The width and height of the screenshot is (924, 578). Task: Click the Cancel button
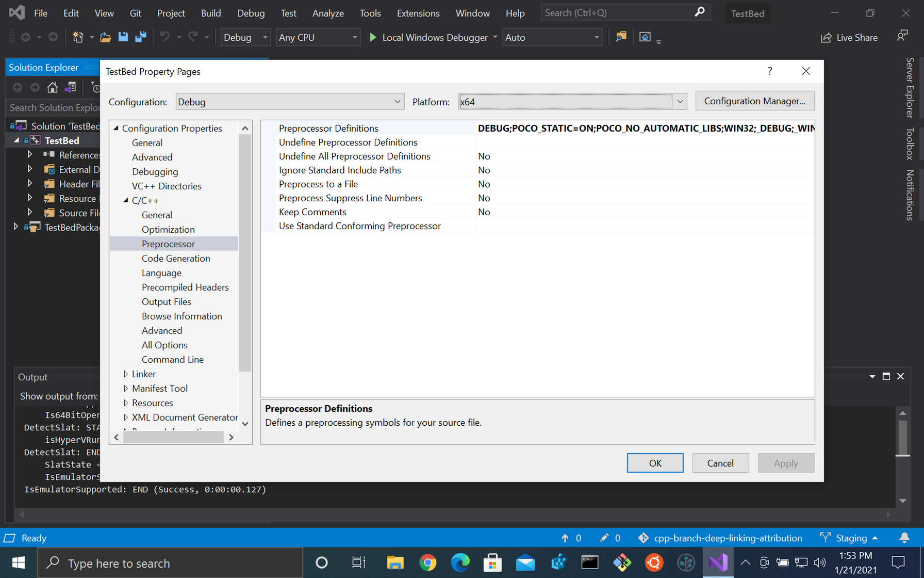[x=720, y=463]
